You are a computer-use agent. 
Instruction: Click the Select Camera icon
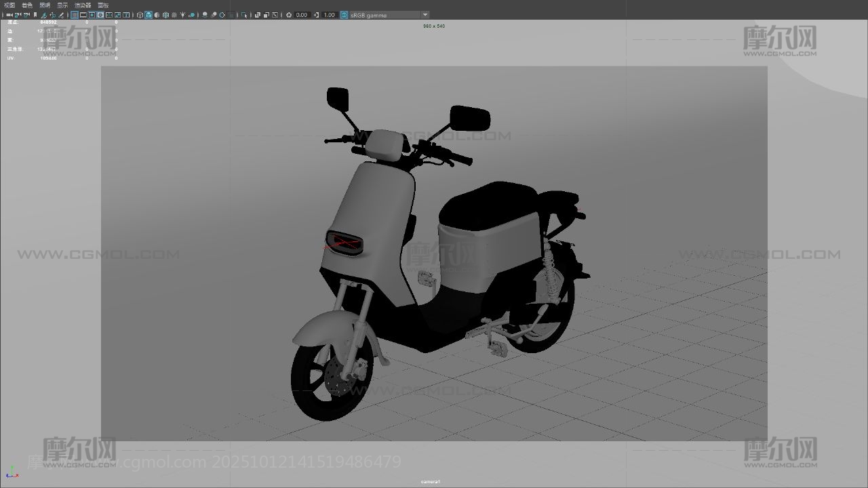click(9, 15)
